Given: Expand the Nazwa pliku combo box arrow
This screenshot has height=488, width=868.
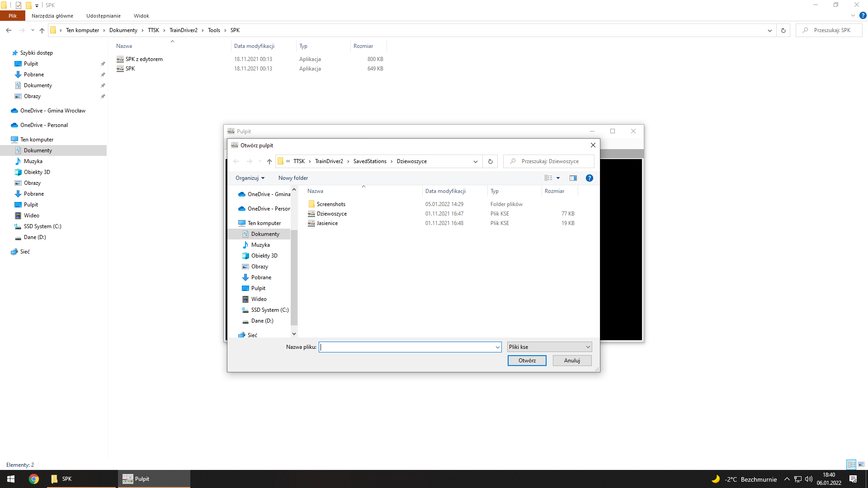Looking at the screenshot, I should point(497,347).
